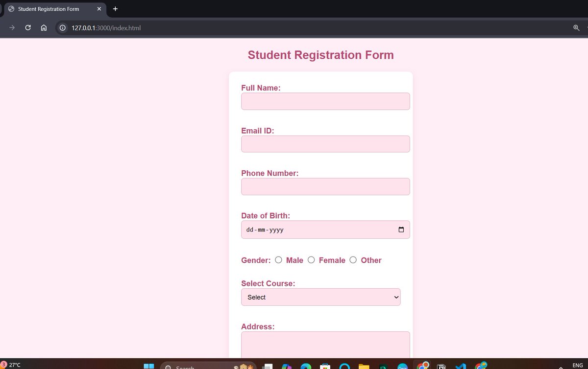Open Notion from the taskbar
The height and width of the screenshot is (369, 588).
tap(441, 366)
